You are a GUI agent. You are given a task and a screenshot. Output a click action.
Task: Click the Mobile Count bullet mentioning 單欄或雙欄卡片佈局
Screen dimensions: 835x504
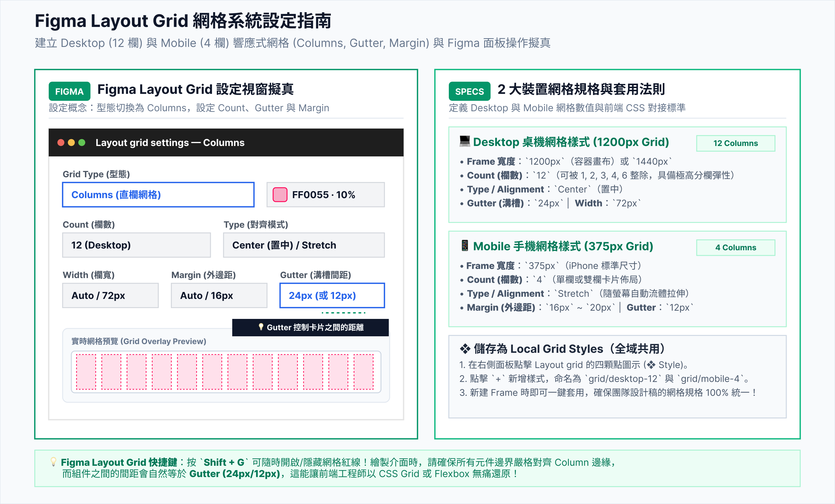[x=551, y=280]
